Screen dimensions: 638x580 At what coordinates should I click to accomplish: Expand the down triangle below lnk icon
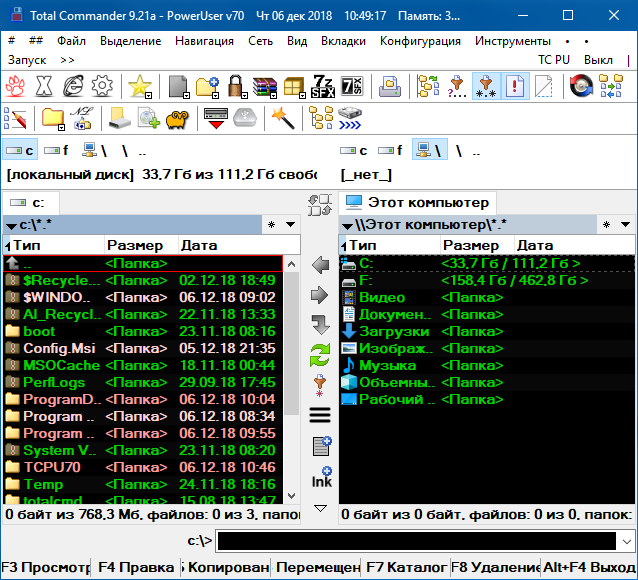coord(320,508)
